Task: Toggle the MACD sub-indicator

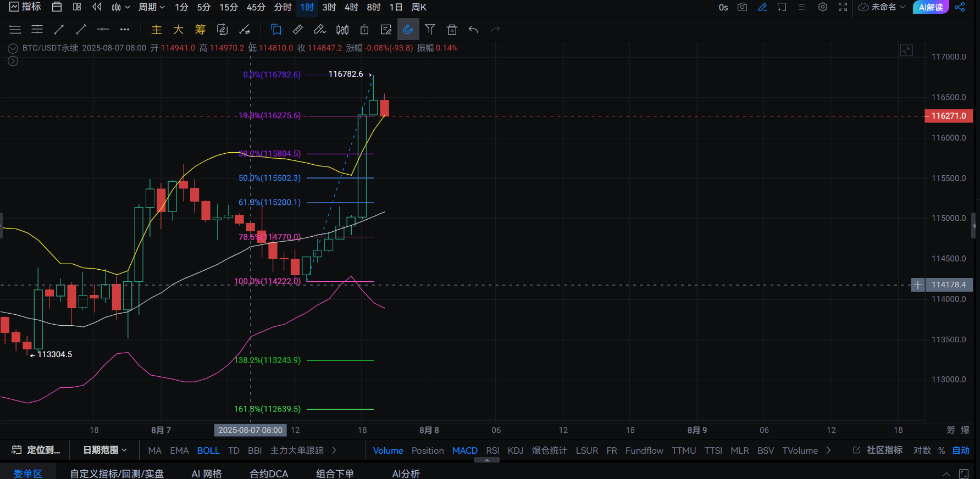Action: pyautogui.click(x=465, y=450)
